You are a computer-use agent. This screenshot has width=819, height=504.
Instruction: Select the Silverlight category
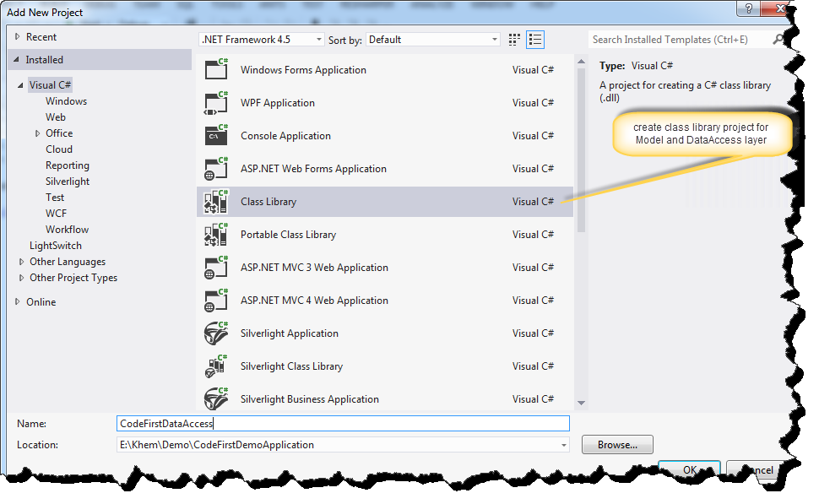point(68,182)
